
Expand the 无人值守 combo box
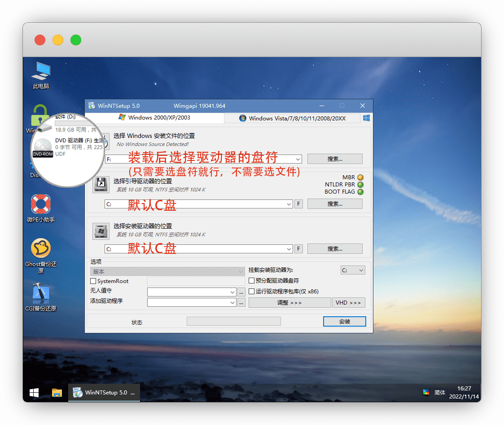coord(232,292)
